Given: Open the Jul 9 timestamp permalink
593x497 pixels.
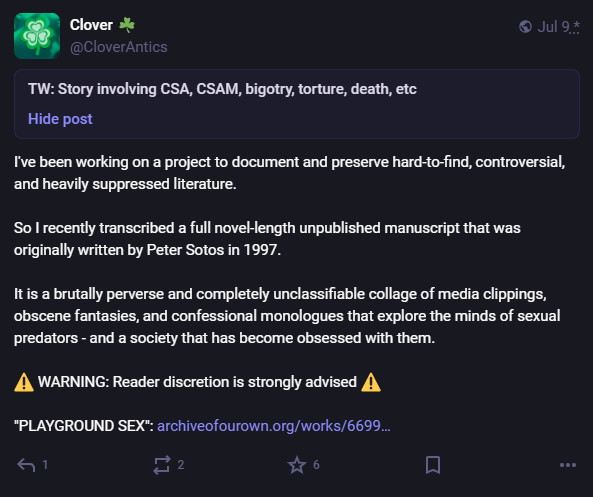Looking at the screenshot, I should tap(553, 26).
